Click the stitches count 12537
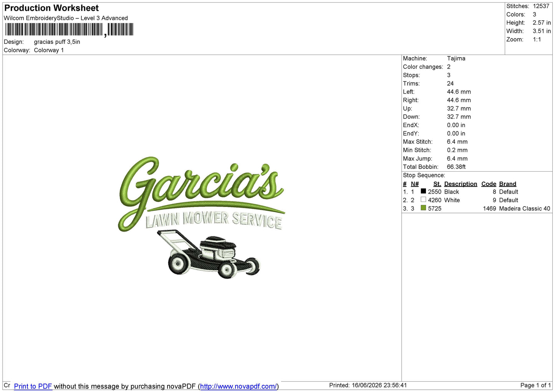Image resolution: width=555 pixels, height=392 pixels. (x=541, y=6)
